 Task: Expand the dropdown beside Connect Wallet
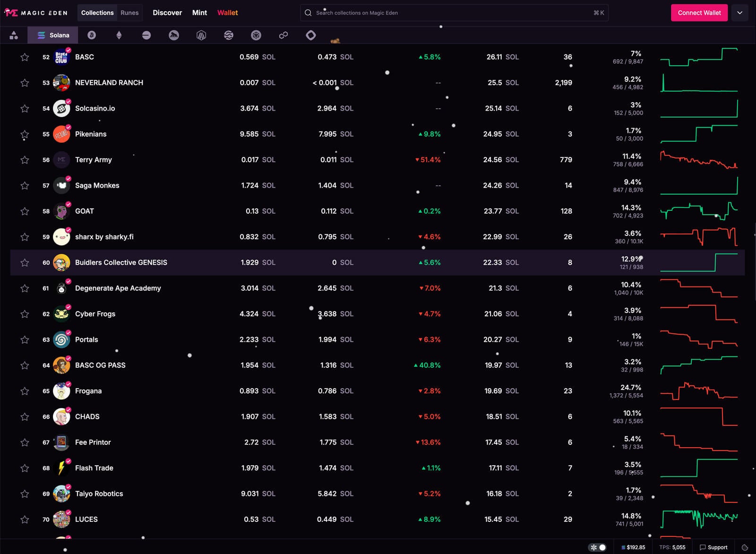[x=740, y=13]
